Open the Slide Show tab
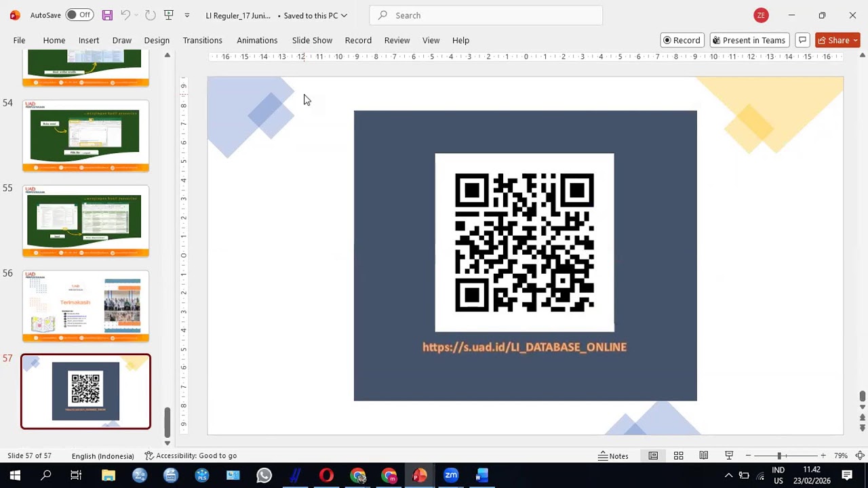 [x=312, y=40]
